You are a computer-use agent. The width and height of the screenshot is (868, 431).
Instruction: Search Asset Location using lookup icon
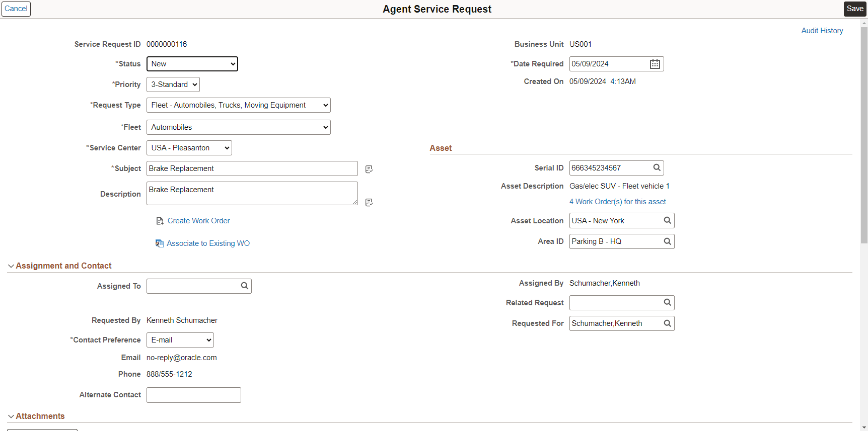[667, 220]
